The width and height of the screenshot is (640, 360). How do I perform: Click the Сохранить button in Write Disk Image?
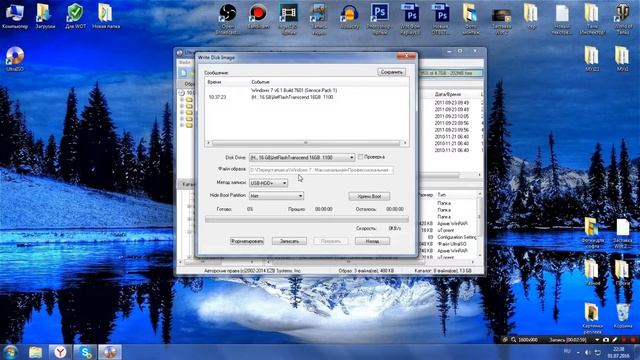(391, 72)
